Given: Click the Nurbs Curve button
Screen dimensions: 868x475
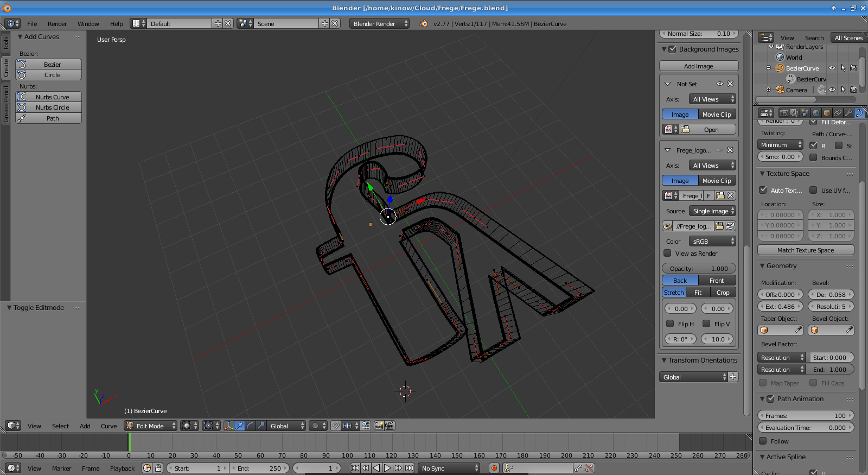Looking at the screenshot, I should click(x=49, y=97).
